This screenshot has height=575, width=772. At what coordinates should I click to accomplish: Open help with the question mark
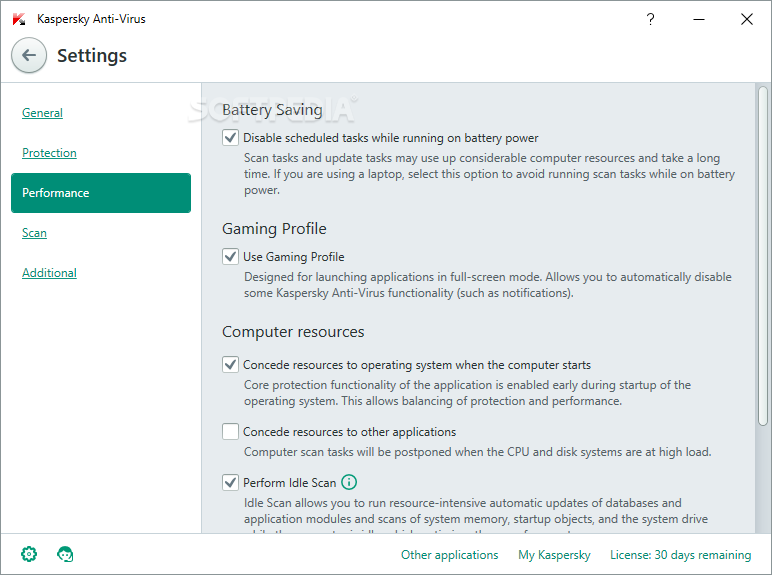tap(650, 19)
